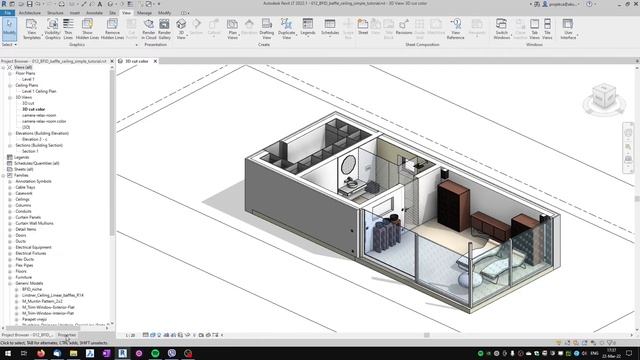The width and height of the screenshot is (640, 360).
Task: Click Print icon in quick access toolbar
Action: point(62,4)
